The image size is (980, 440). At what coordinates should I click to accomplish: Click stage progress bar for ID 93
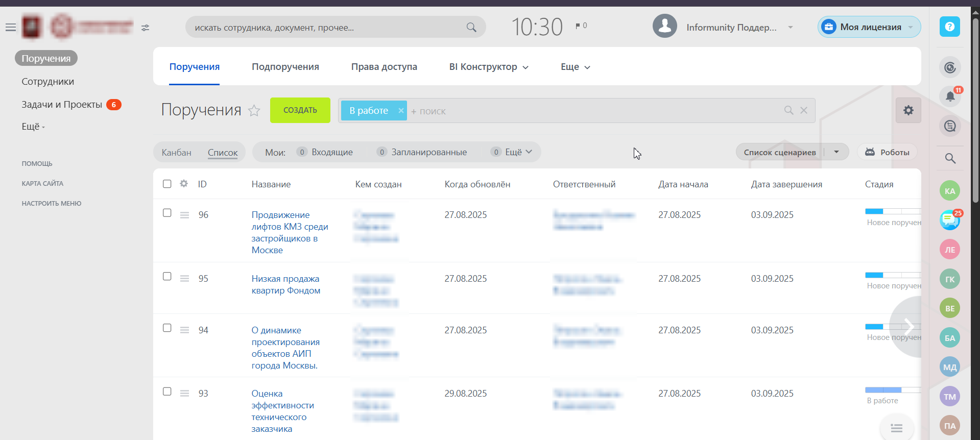(x=893, y=390)
